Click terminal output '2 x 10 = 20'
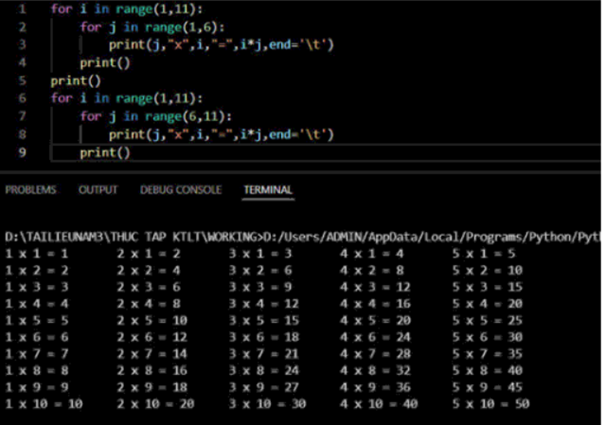Viewport: 605px width, 425px height. pyautogui.click(x=155, y=404)
